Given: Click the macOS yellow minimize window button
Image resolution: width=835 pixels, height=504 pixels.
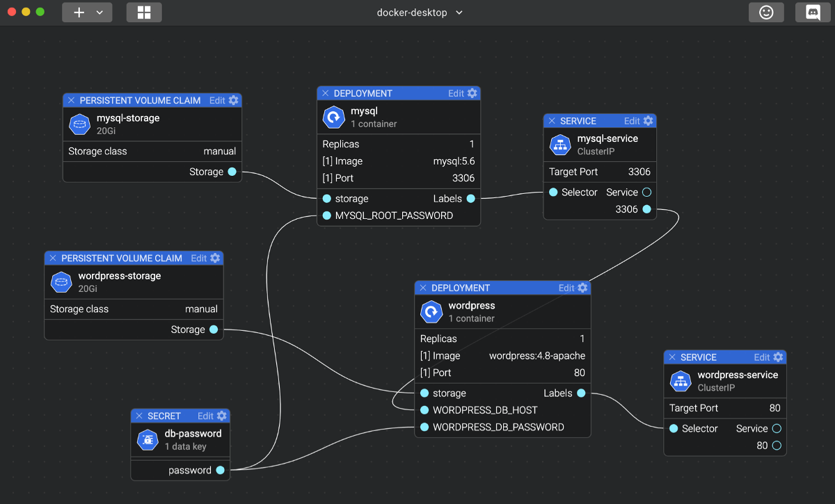Looking at the screenshot, I should [x=26, y=13].
